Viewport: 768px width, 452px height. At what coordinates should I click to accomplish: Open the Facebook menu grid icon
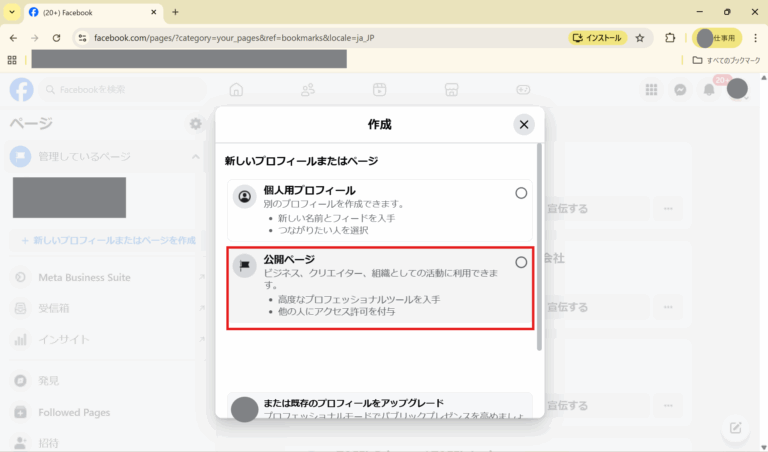(651, 90)
